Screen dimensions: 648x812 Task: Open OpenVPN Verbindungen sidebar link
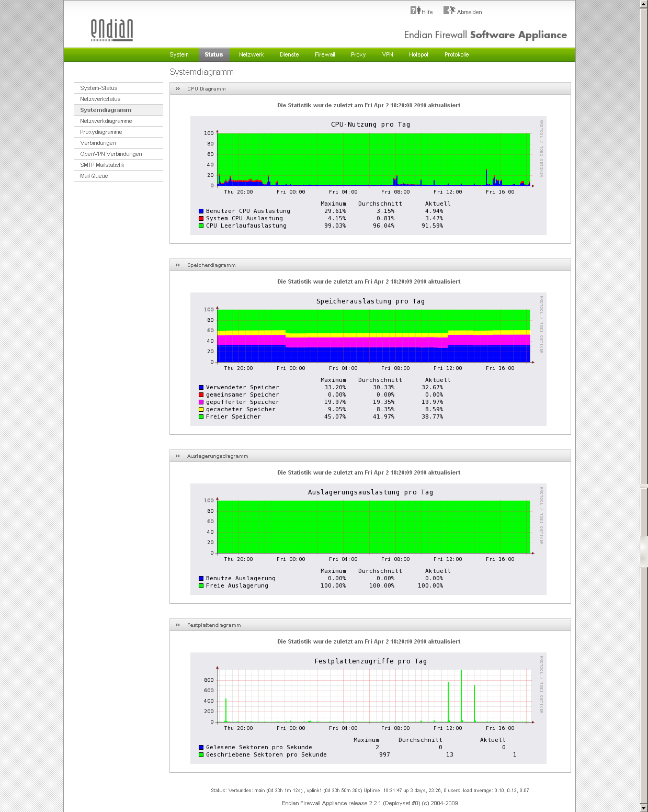[x=111, y=154]
